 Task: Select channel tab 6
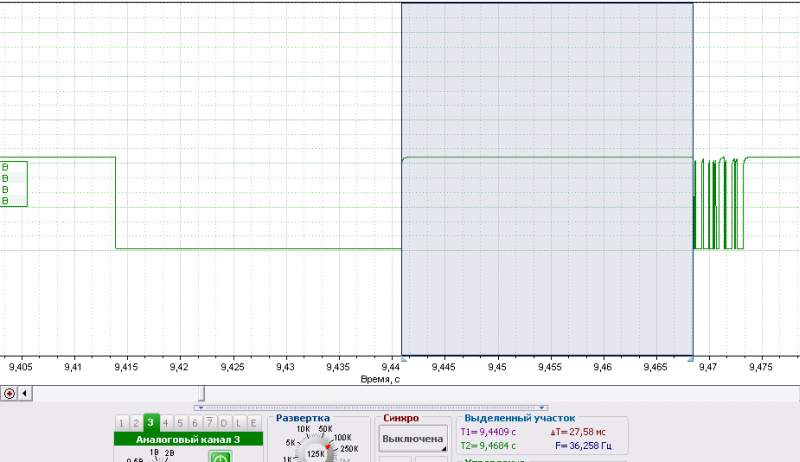[x=194, y=423]
